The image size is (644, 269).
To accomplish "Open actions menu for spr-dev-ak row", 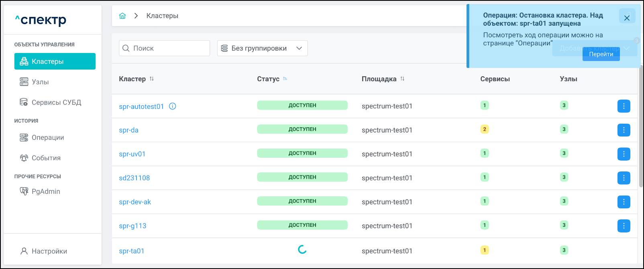I will pos(624,202).
